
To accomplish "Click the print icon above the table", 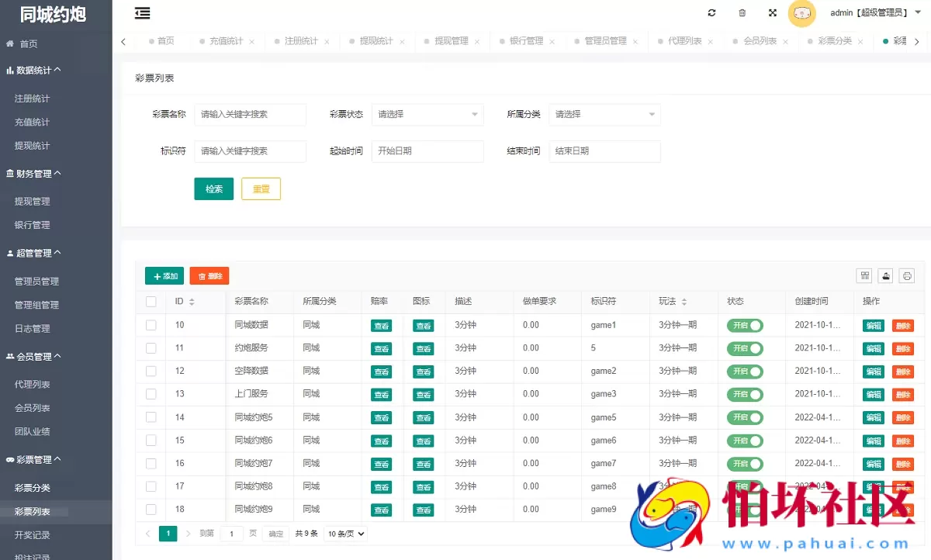I will click(906, 275).
